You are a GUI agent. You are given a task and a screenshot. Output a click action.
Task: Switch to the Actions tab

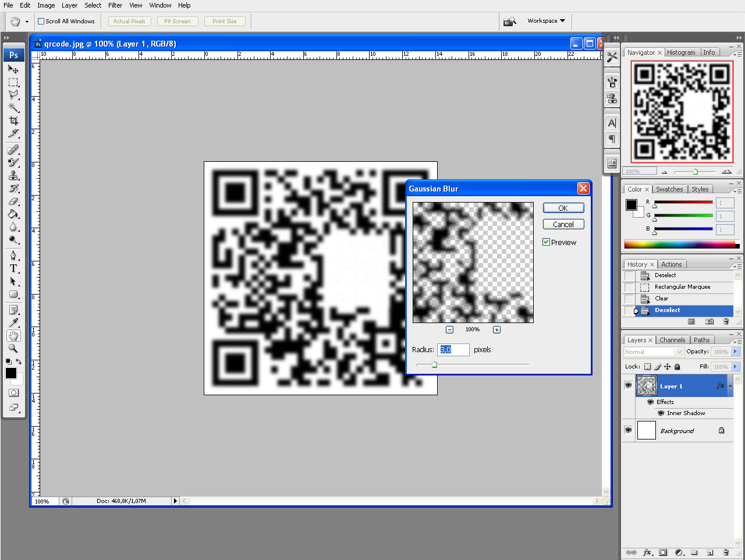click(x=671, y=264)
